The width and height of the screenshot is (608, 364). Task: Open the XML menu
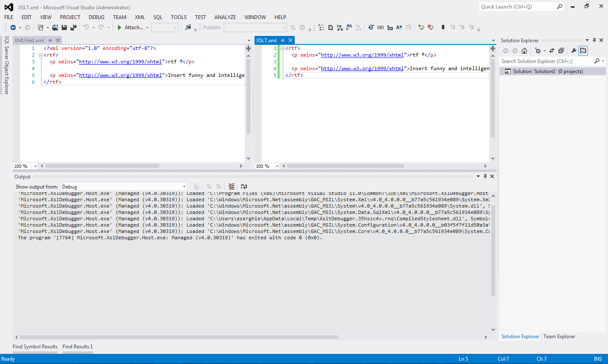click(x=140, y=17)
